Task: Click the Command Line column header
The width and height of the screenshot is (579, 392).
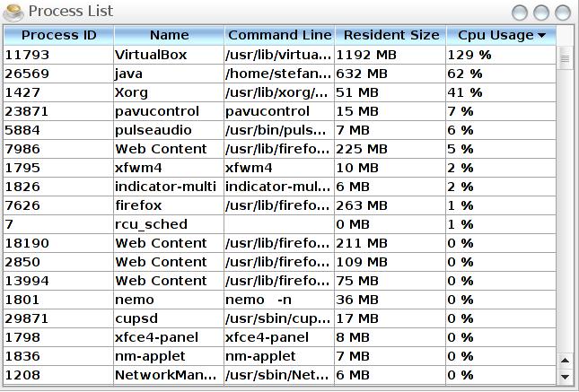Action: click(279, 35)
